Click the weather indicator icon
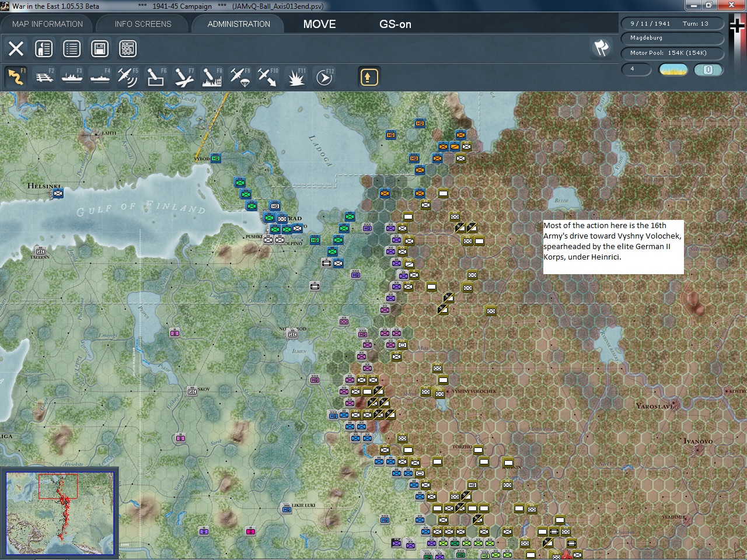The image size is (747, 560). click(x=673, y=69)
